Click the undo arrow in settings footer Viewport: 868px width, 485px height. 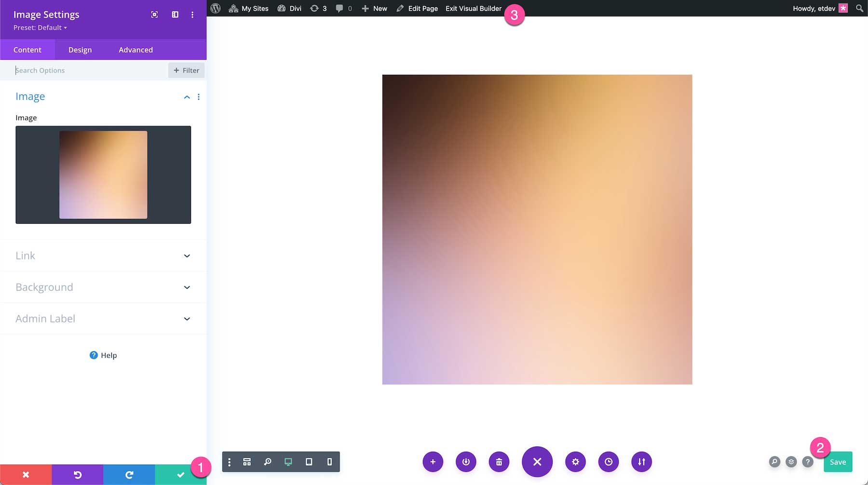77,475
